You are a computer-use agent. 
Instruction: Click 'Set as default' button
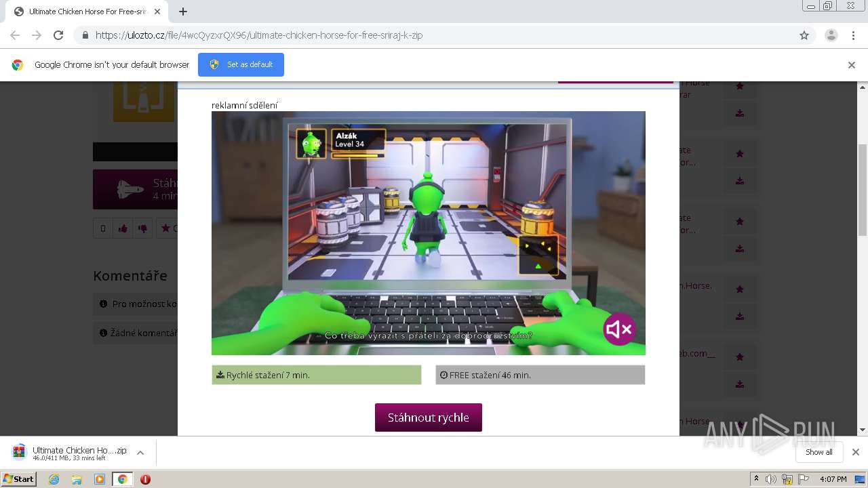point(241,64)
